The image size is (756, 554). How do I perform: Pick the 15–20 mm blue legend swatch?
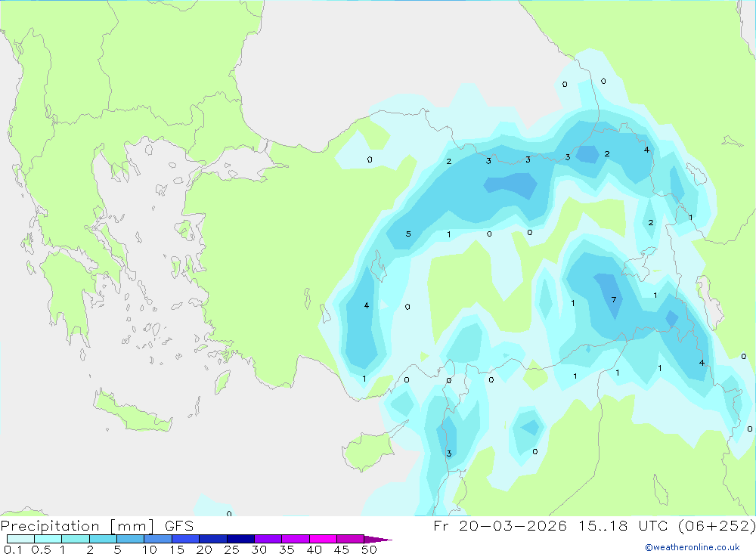tap(185, 539)
